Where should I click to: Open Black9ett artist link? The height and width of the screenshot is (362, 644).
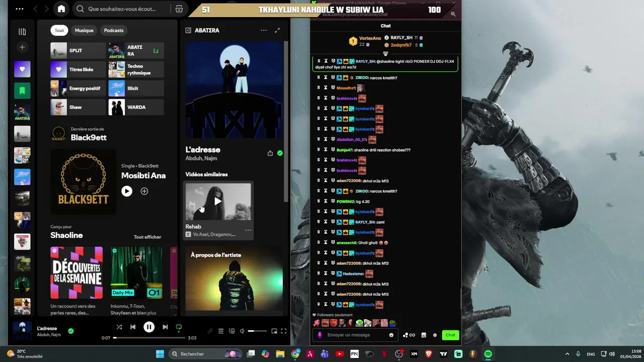click(89, 138)
